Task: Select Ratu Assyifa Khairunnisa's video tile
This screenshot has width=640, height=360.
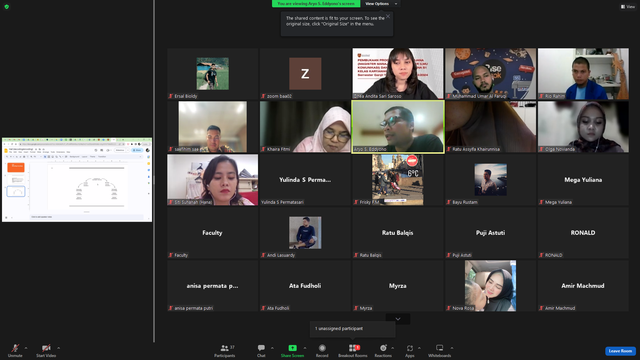Action: tap(491, 127)
